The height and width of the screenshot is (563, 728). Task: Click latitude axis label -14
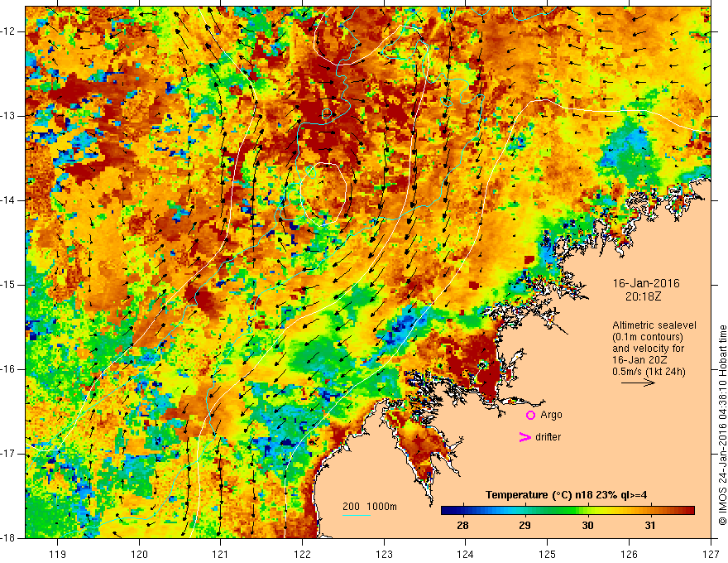click(8, 200)
